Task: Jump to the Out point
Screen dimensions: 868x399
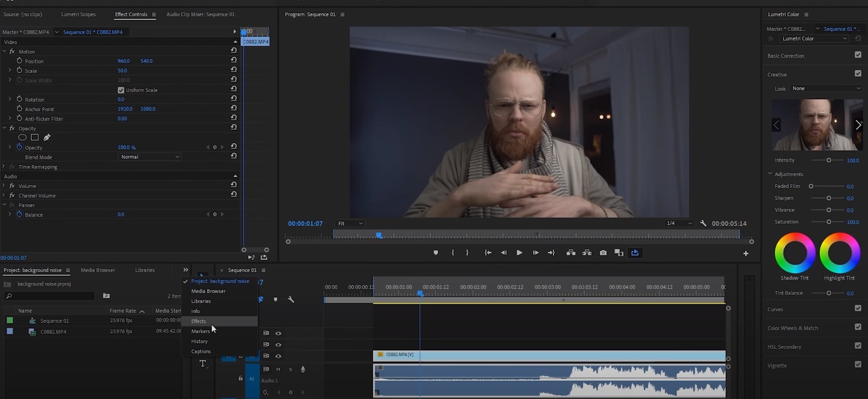Action: pos(551,253)
